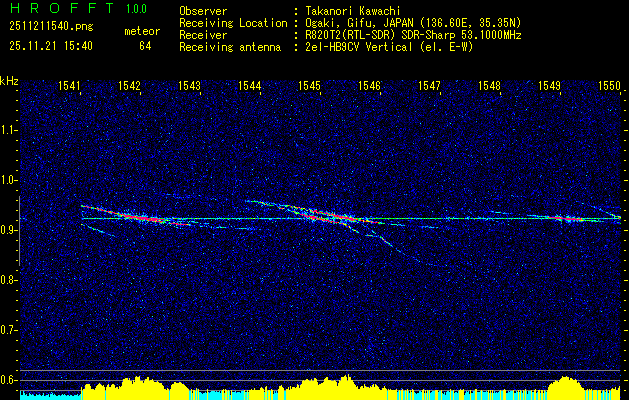The height and width of the screenshot is (400, 629).
Task: Click the Receiver label
Action: click(x=203, y=35)
